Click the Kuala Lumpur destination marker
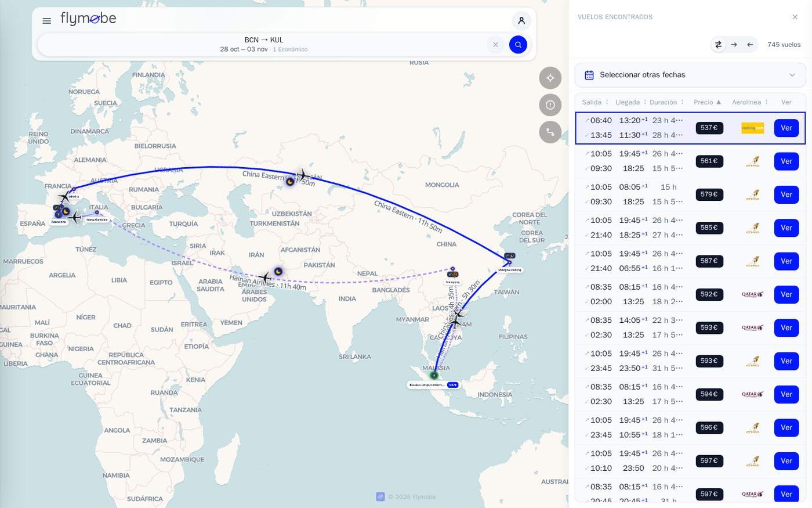 (434, 376)
